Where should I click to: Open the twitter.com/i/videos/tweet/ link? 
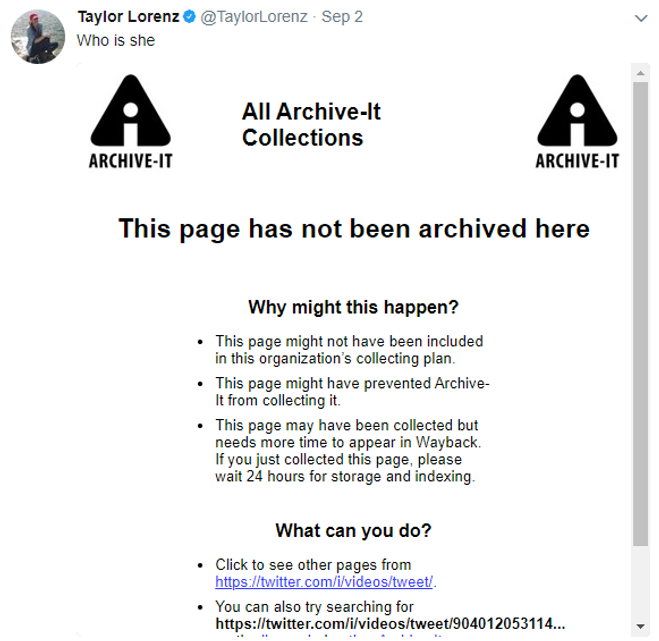324,582
